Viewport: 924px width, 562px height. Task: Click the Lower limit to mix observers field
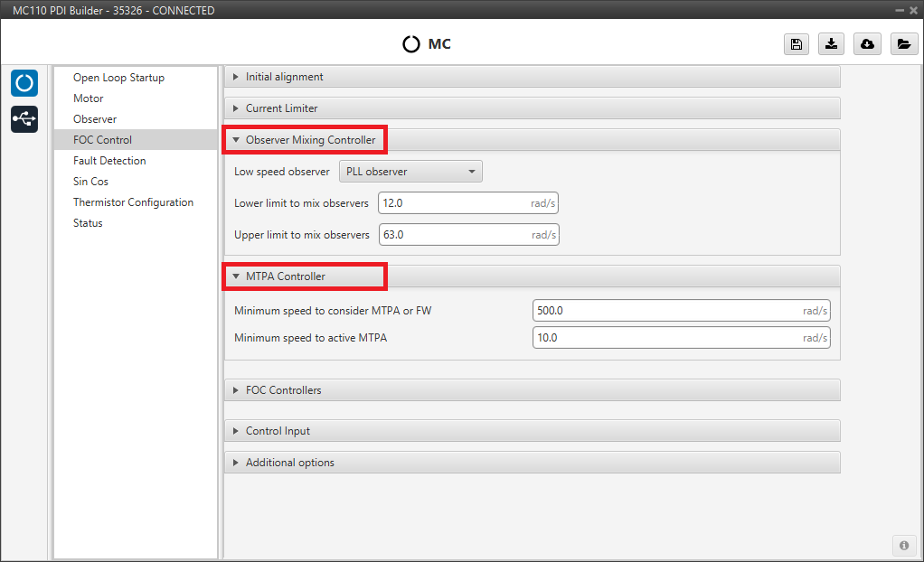[452, 203]
